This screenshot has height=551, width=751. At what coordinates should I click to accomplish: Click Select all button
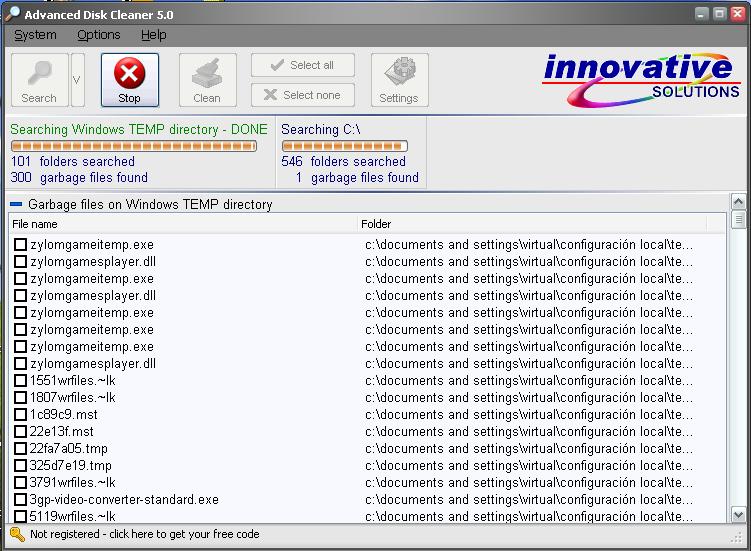(x=303, y=65)
